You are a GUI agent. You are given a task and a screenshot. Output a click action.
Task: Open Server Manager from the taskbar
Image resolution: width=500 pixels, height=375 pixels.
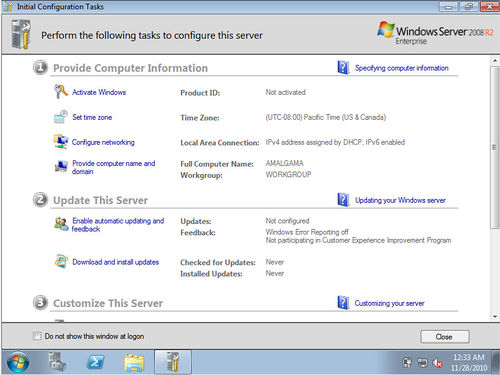(57, 362)
